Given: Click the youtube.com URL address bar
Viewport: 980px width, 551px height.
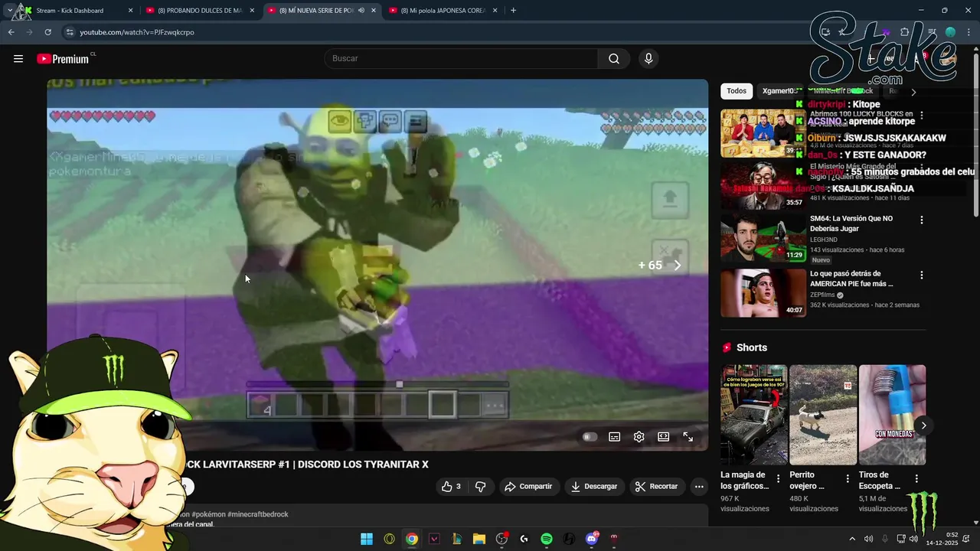Looking at the screenshot, I should coord(137,32).
